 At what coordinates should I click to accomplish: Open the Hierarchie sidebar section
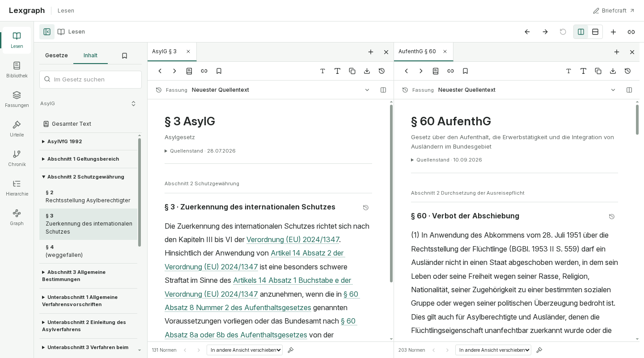pos(17,188)
